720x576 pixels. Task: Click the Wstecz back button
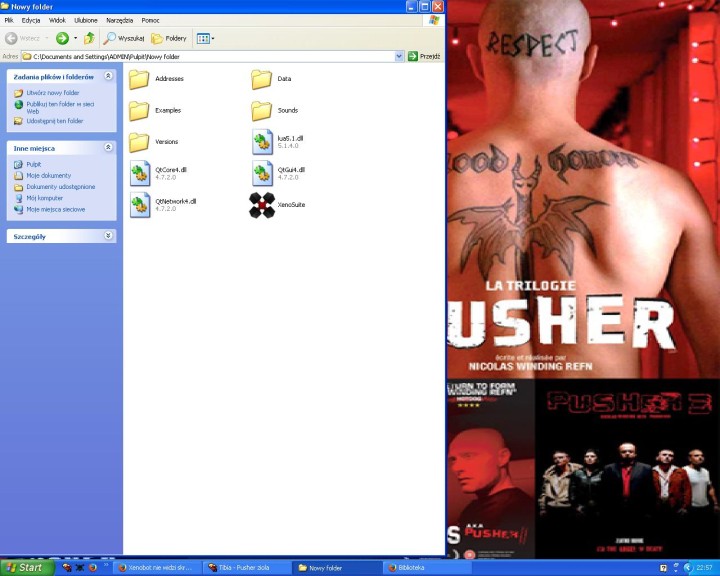click(23, 39)
